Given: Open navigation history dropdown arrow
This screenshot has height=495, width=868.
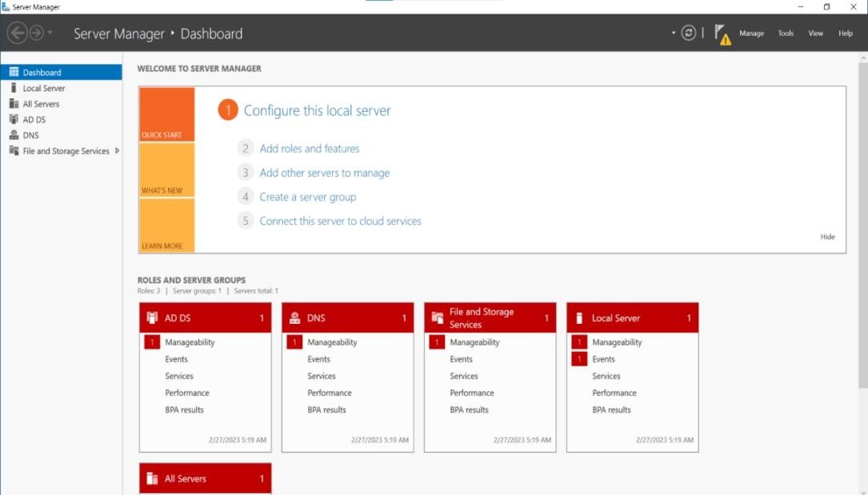Looking at the screenshot, I should (x=50, y=33).
